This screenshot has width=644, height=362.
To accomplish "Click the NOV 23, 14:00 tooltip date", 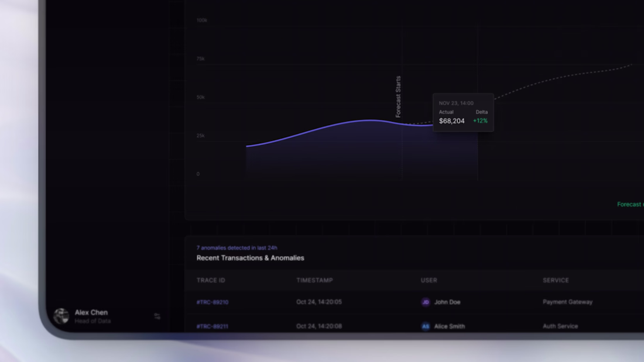I will tap(456, 103).
